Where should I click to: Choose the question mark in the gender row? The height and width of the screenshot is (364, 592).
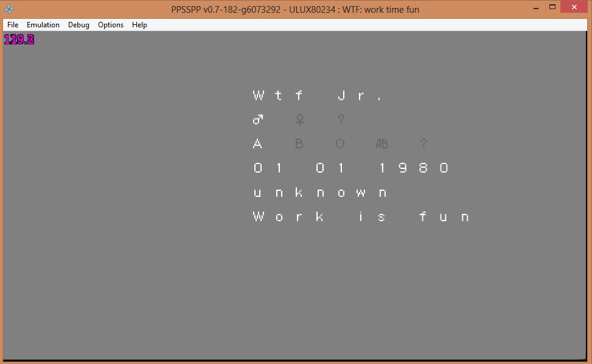(x=341, y=120)
